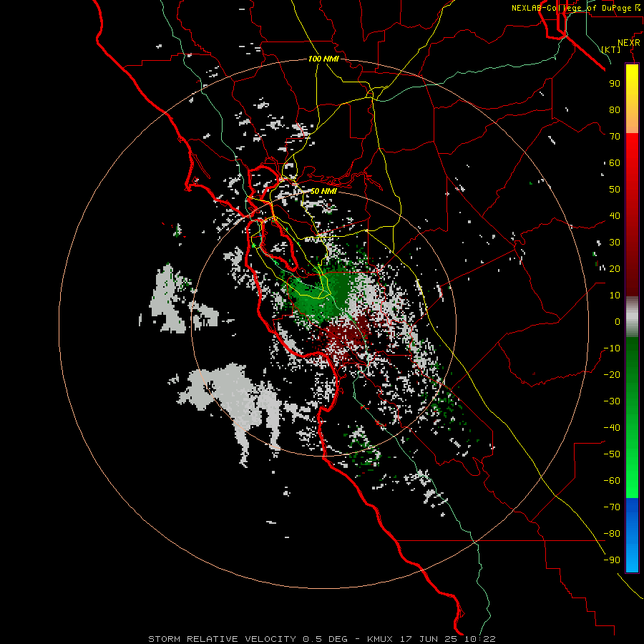Select the 90 value on velocity scale
The height and width of the screenshot is (644, 644).
pyautogui.click(x=615, y=84)
